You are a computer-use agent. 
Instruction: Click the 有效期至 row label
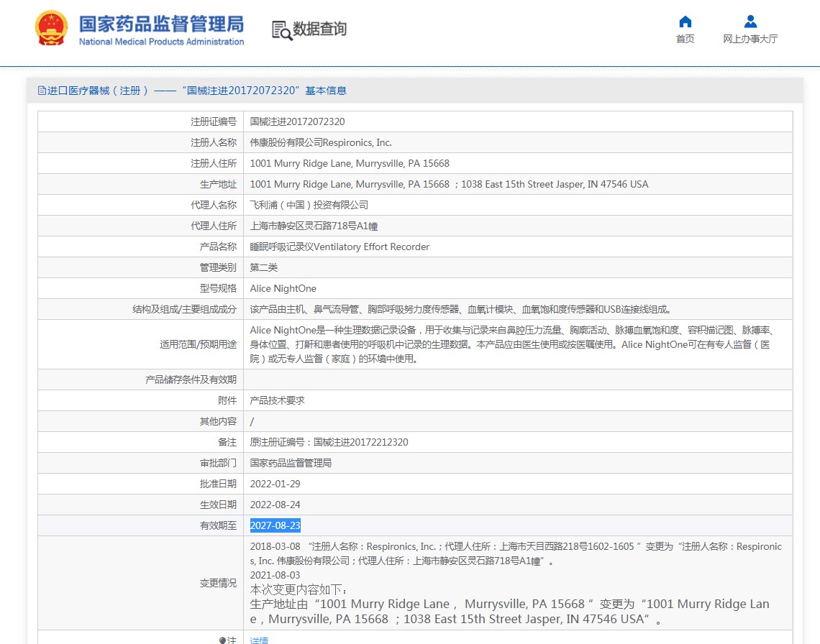pos(218,525)
